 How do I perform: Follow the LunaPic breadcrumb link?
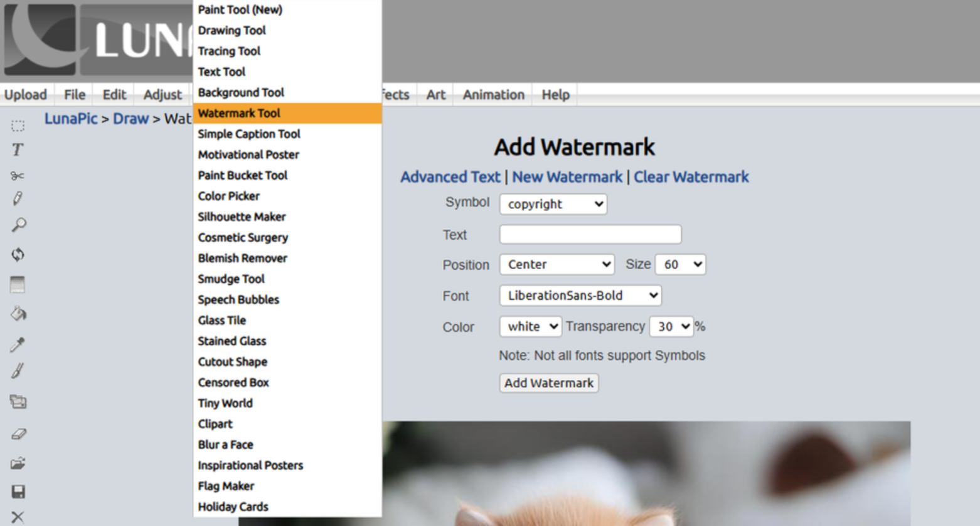point(71,119)
